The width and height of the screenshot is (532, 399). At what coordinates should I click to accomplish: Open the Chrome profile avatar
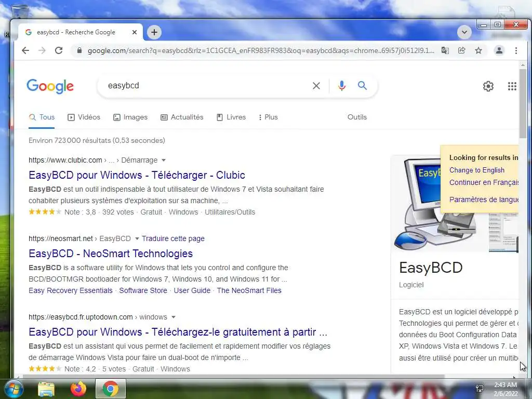coord(499,50)
